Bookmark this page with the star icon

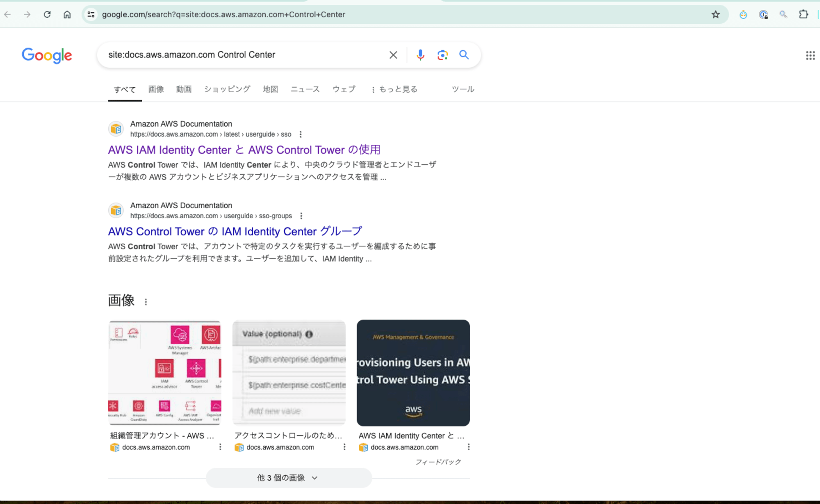[x=715, y=15]
